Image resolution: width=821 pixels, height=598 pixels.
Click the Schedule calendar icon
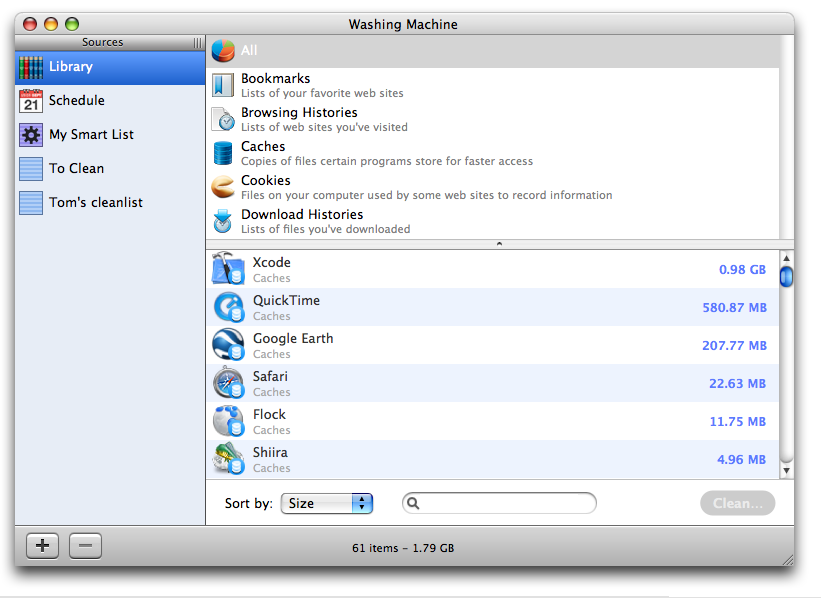tap(31, 101)
